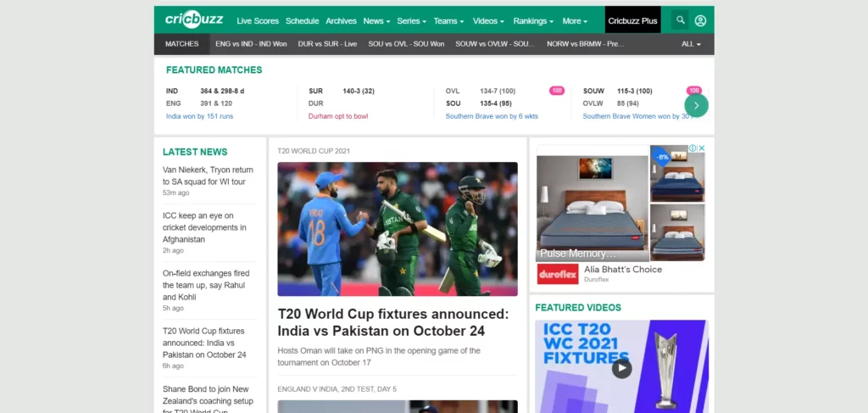Open the ALL matches dropdown
Viewport: 868px width, 413px height.
pyautogui.click(x=691, y=44)
